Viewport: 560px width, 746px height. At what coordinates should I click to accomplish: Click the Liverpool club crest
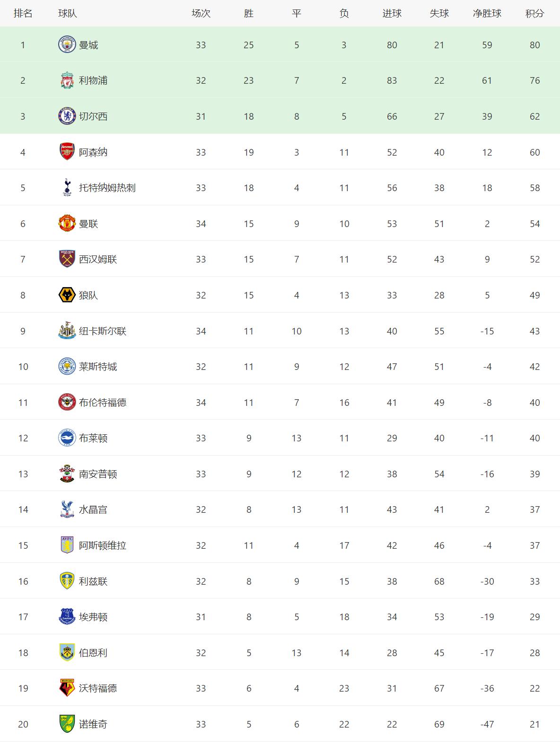(x=67, y=80)
